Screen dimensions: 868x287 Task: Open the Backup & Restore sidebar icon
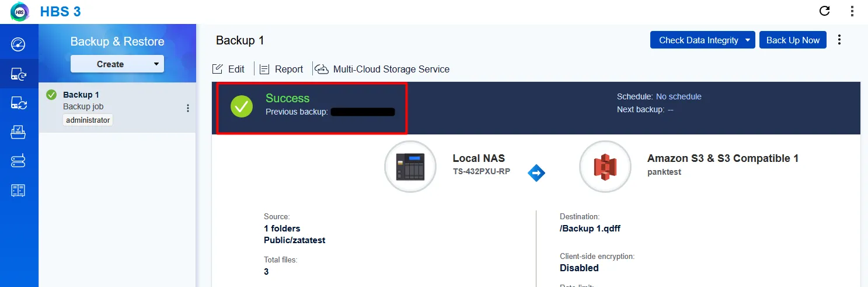tap(19, 74)
